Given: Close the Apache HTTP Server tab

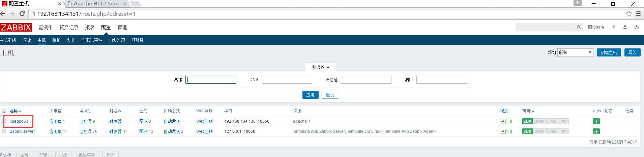Looking at the screenshot, I should coord(125,4).
